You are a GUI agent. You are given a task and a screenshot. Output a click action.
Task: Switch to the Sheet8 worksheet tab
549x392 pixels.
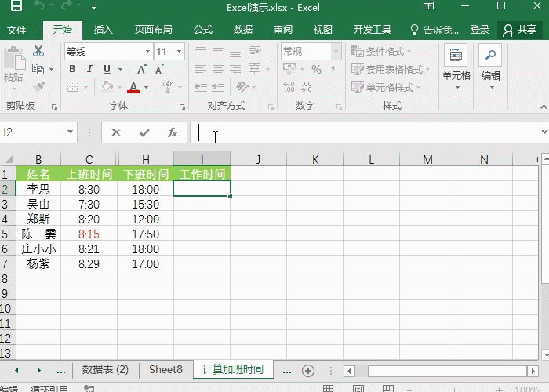pyautogui.click(x=165, y=370)
